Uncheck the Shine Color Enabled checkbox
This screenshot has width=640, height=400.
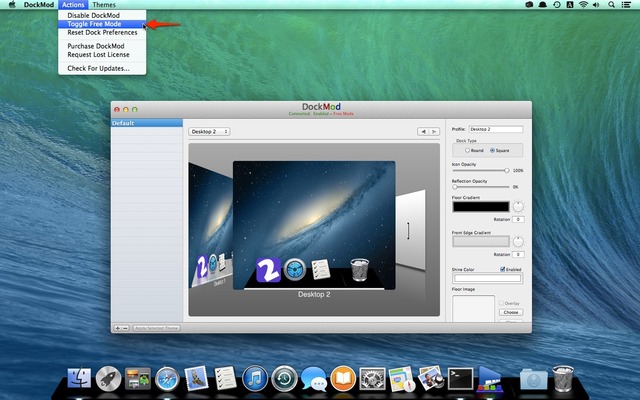click(503, 269)
